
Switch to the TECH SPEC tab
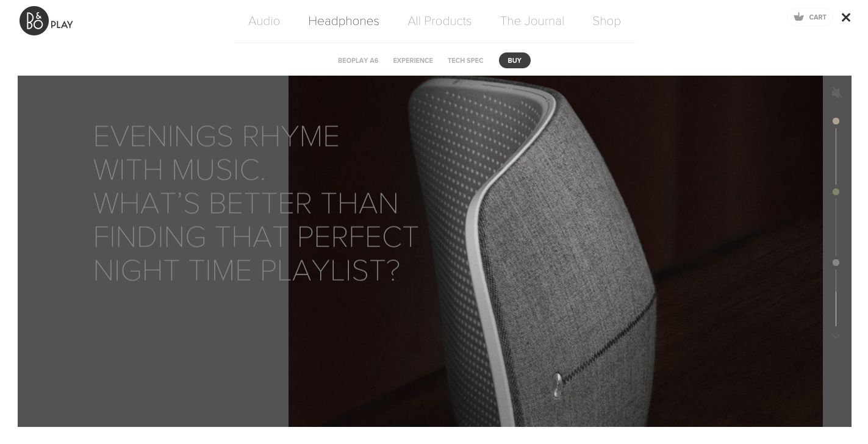tap(465, 60)
